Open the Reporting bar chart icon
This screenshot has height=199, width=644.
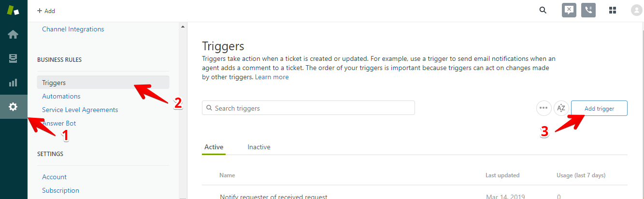(x=13, y=83)
